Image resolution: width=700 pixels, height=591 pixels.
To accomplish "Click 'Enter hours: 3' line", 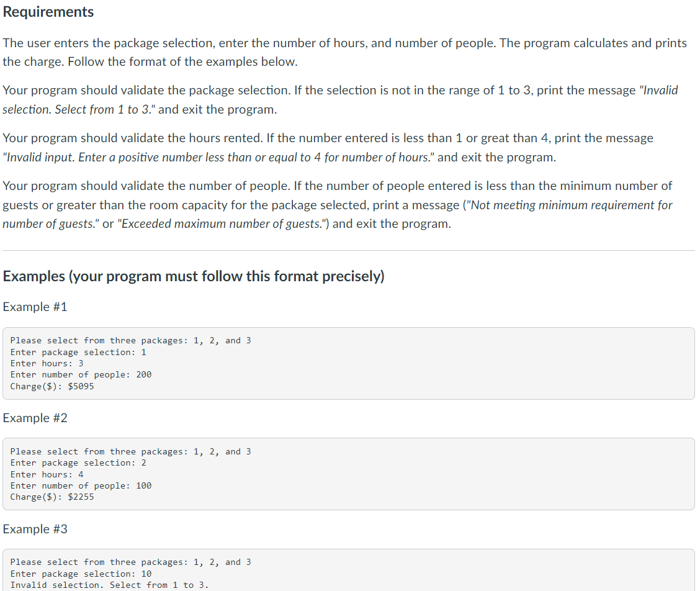I will 47,363.
